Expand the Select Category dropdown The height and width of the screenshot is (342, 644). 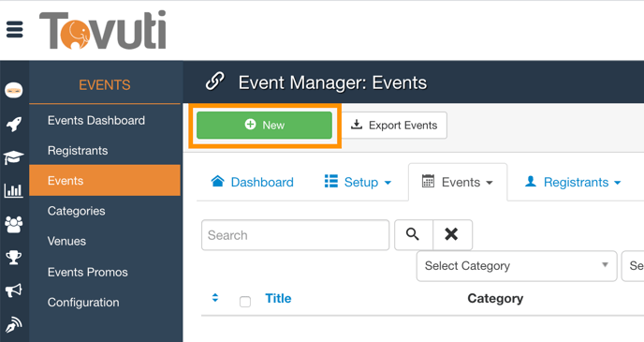coord(517,266)
